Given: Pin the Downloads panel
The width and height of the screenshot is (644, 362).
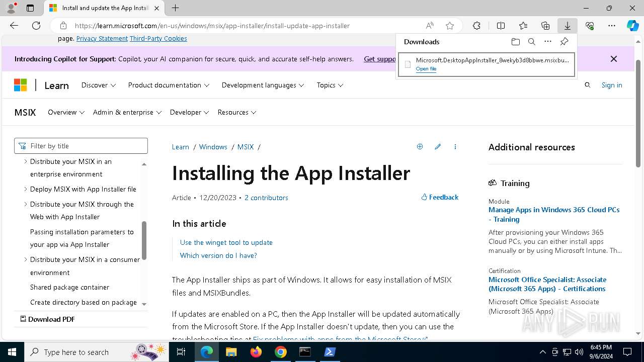Looking at the screenshot, I should pyautogui.click(x=564, y=42).
